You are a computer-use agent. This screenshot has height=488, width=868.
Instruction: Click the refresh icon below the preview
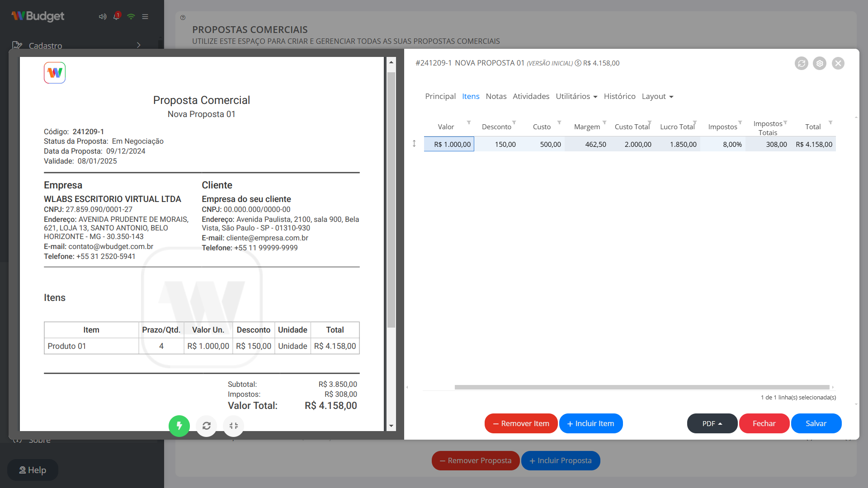coord(207,426)
